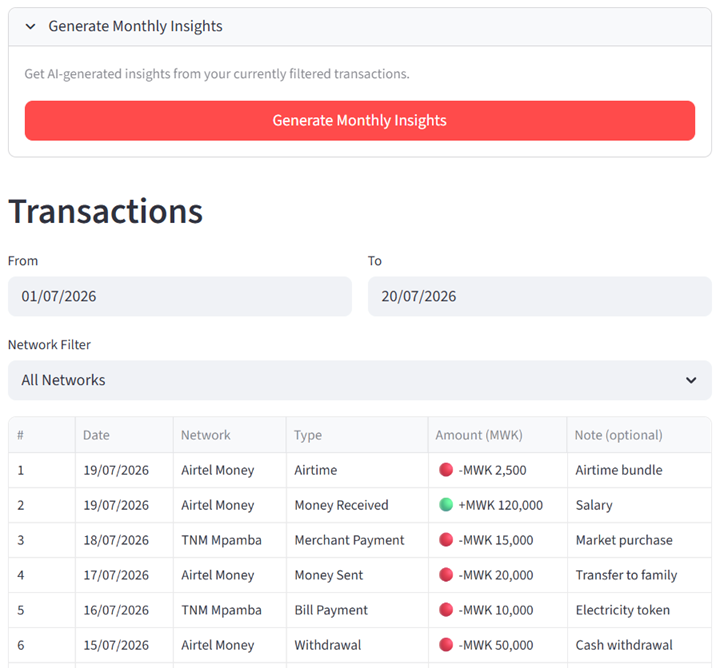Click the red dot beside -MWK 15,000
The height and width of the screenshot is (668, 724).
tap(446, 539)
